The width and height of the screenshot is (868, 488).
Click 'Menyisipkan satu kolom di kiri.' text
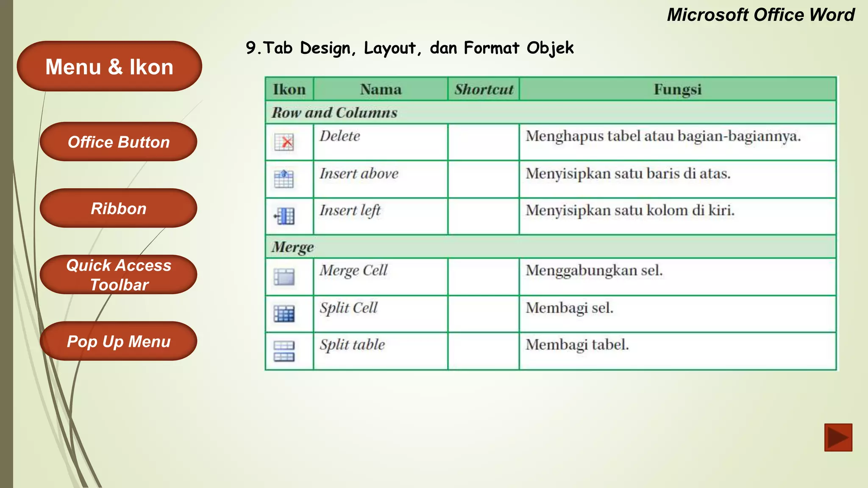(x=630, y=211)
